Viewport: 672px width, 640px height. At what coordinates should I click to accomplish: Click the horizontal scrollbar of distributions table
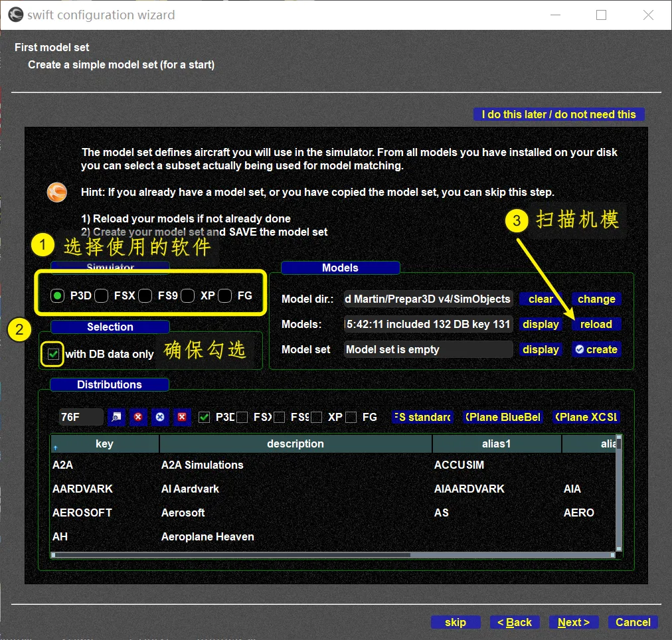(x=333, y=555)
